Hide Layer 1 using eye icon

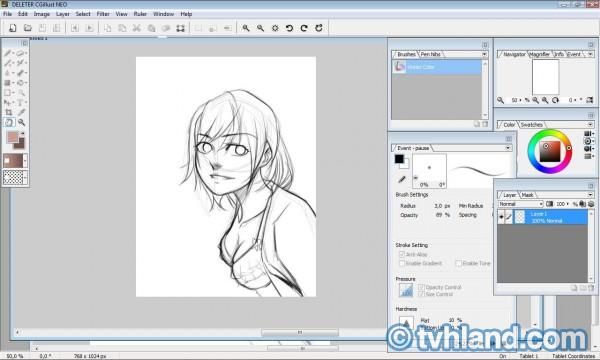(x=501, y=217)
